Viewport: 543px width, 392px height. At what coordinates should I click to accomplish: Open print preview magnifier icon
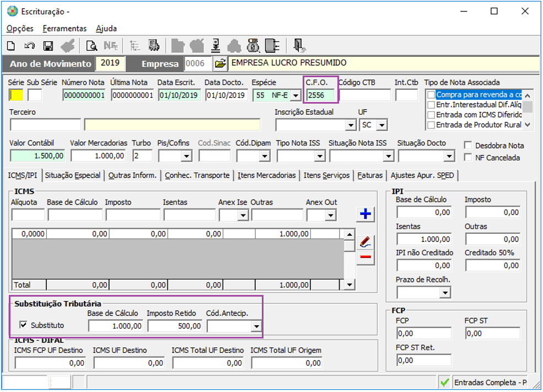click(x=92, y=46)
